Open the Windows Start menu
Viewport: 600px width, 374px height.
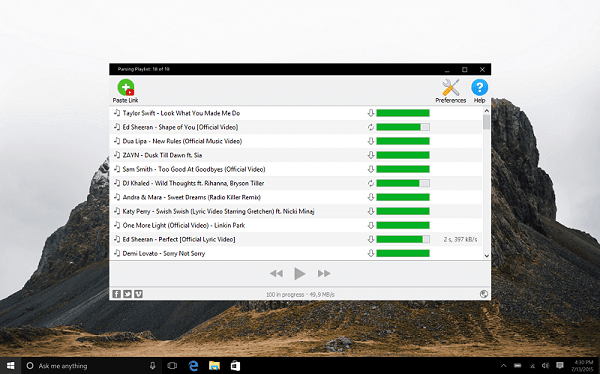pos(10,366)
